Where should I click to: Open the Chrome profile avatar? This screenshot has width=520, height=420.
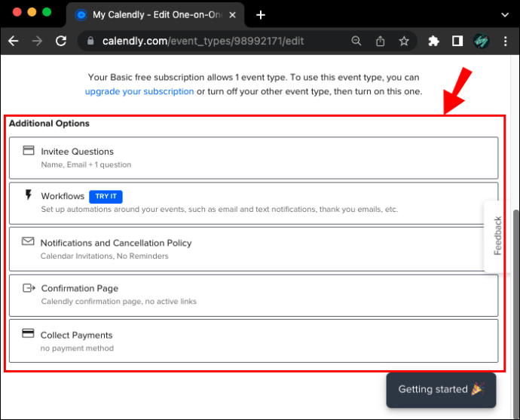click(482, 41)
